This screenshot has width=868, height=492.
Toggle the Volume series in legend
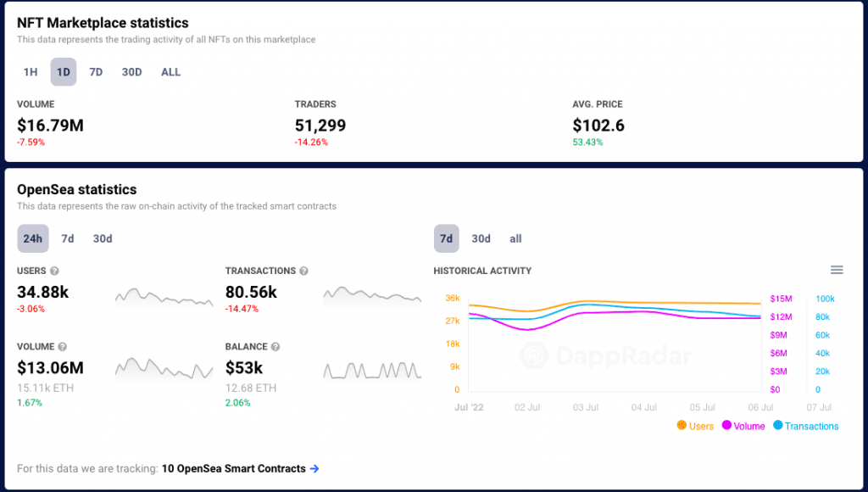click(743, 426)
